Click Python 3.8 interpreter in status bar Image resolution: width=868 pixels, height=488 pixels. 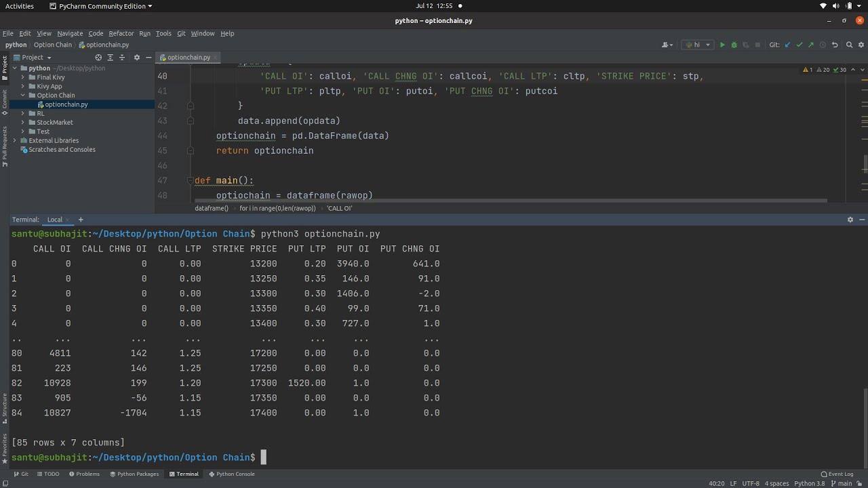tap(809, 483)
